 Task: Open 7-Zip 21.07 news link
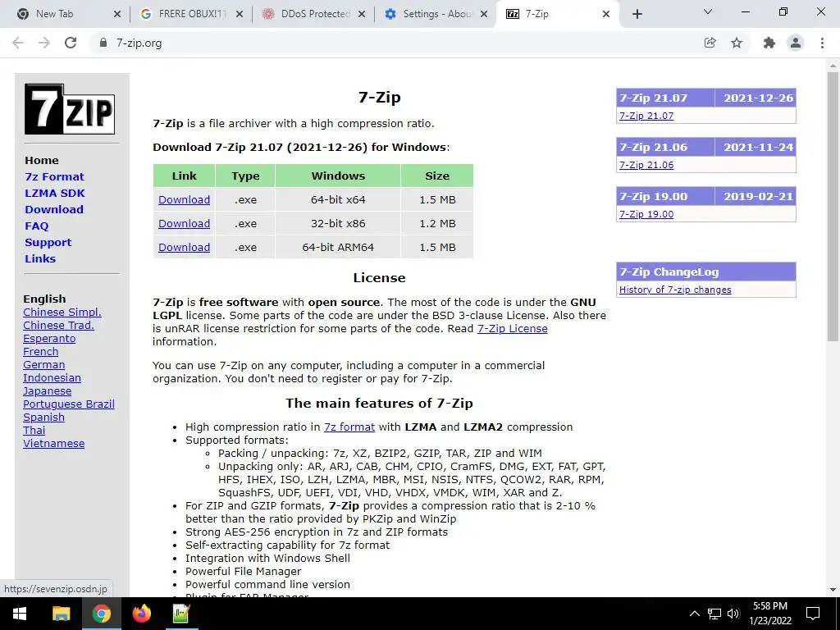click(x=646, y=116)
